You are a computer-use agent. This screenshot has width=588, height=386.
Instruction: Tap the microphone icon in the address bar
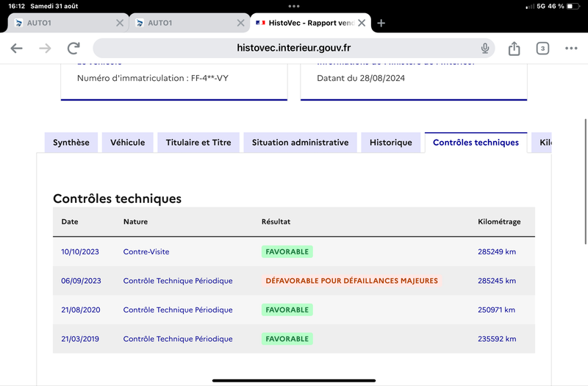coord(485,48)
